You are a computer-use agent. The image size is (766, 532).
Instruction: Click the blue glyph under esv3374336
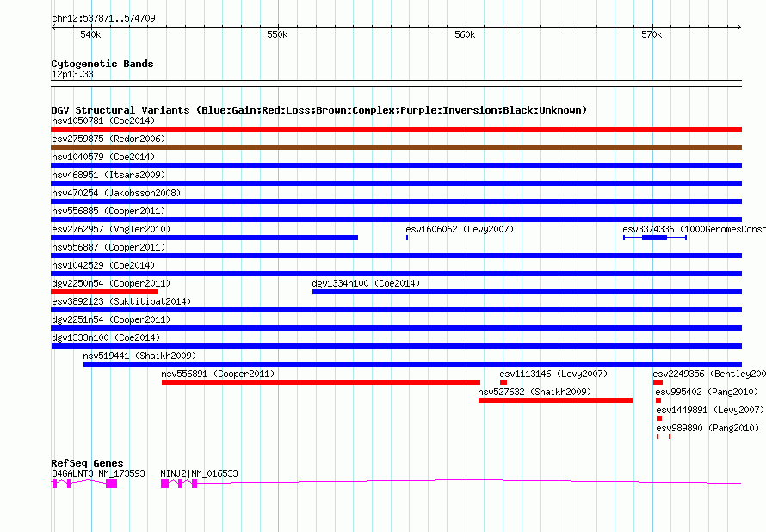(655, 238)
